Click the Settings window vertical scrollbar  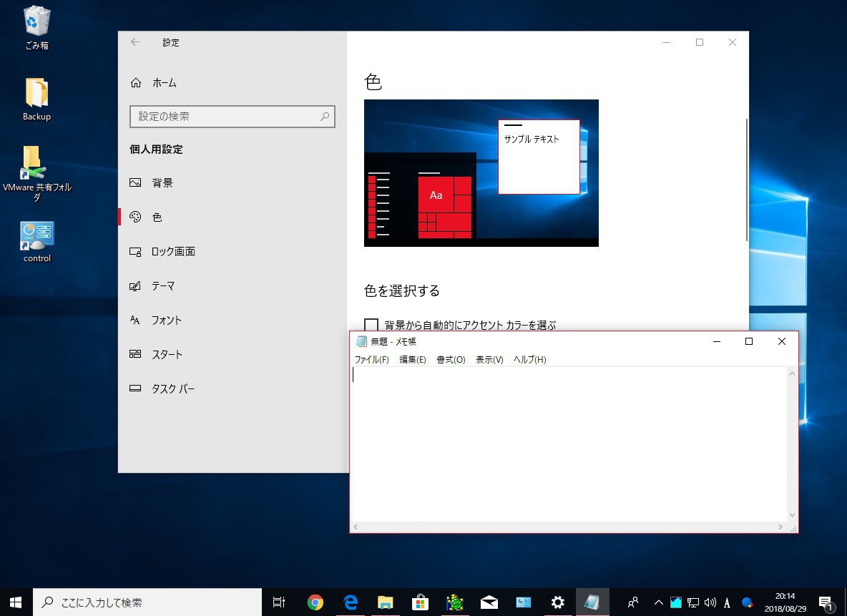pyautogui.click(x=747, y=179)
